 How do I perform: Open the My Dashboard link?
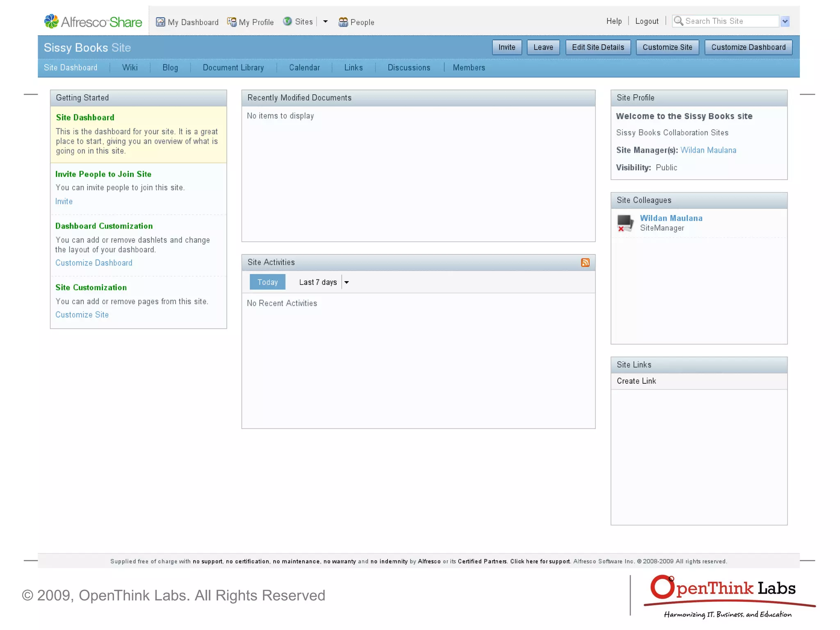[x=193, y=22]
